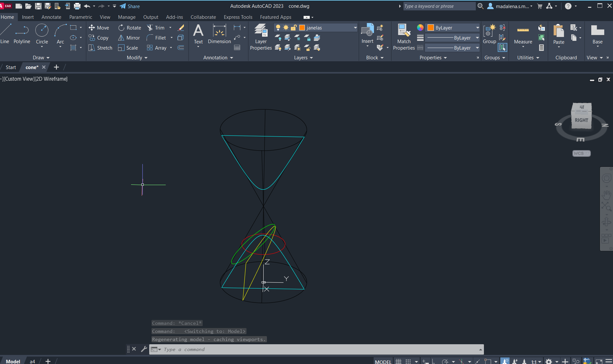Open the Layer Properties manager
The width and height of the screenshot is (613, 364).
[x=261, y=37]
